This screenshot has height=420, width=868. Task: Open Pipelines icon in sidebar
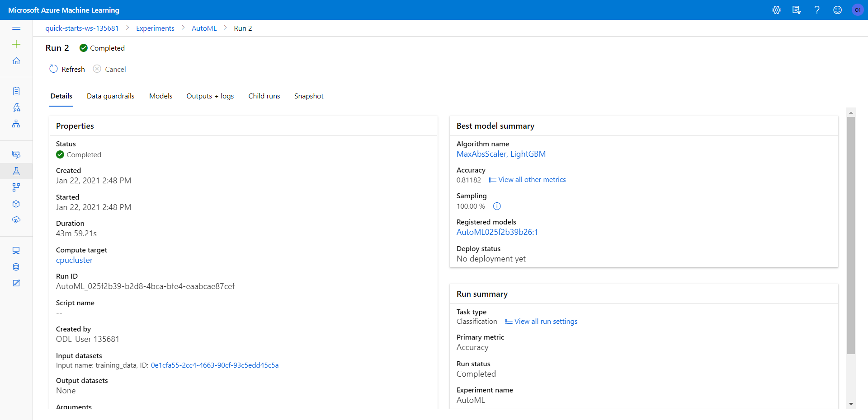(x=16, y=187)
